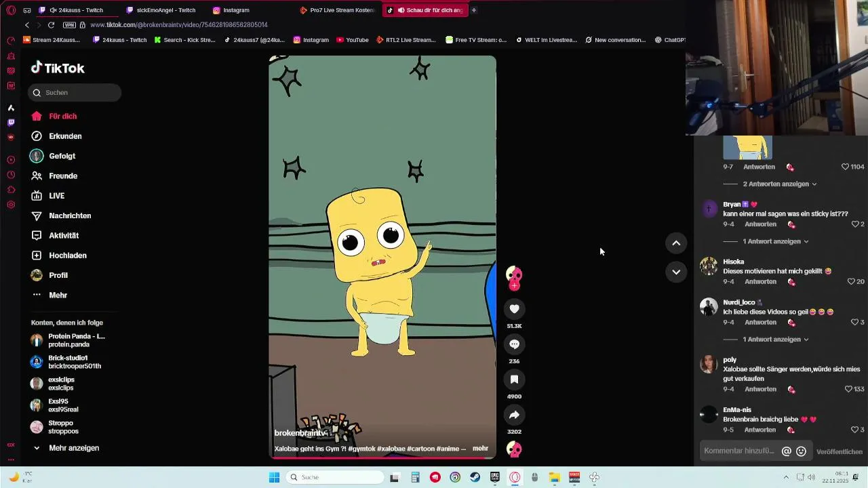Open emoji picker in comment box
The height and width of the screenshot is (488, 868).
coord(801,451)
